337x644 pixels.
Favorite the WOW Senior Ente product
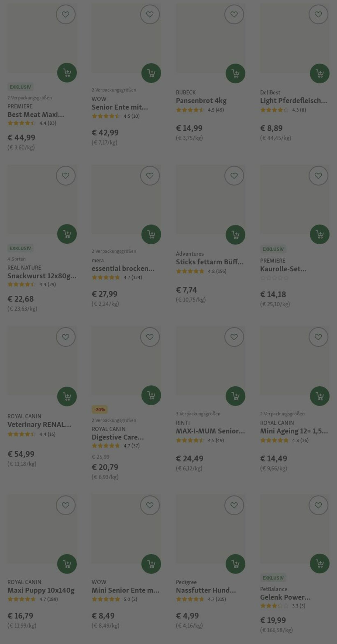(x=150, y=14)
